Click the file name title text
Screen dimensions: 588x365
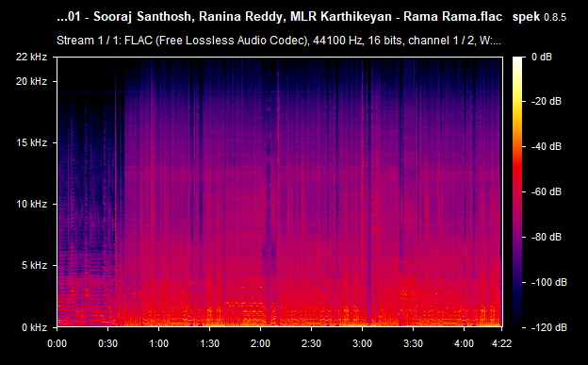[x=279, y=17]
